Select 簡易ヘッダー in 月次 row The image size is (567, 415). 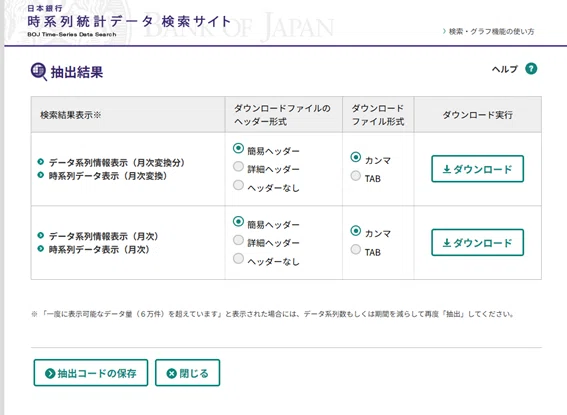pos(238,222)
